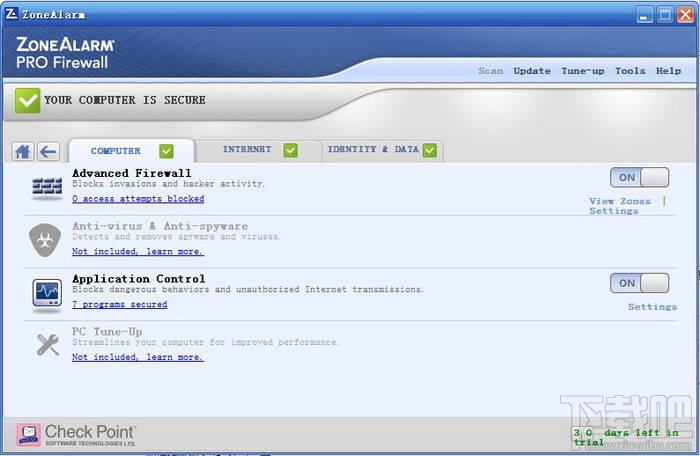Open Advanced Firewall Settings link
The image size is (700, 456).
pyautogui.click(x=613, y=211)
